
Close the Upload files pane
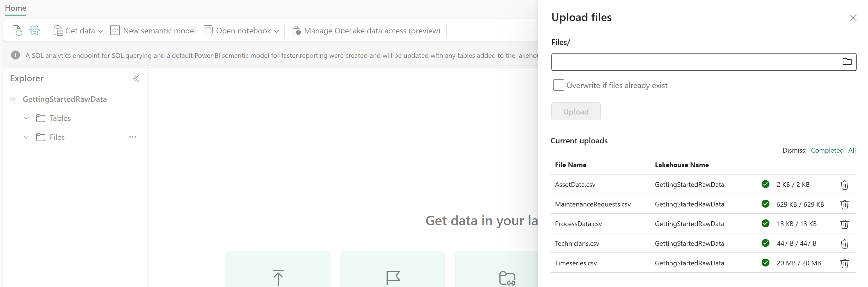tap(853, 18)
